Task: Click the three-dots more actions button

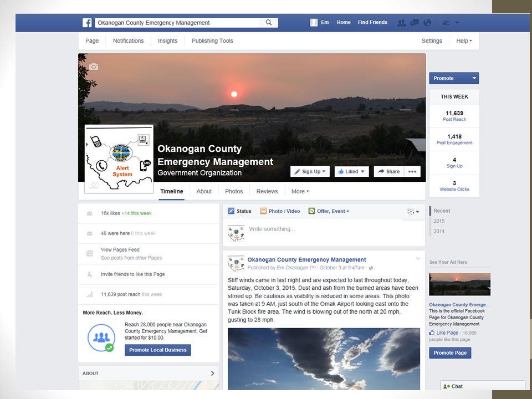Action: click(412, 171)
